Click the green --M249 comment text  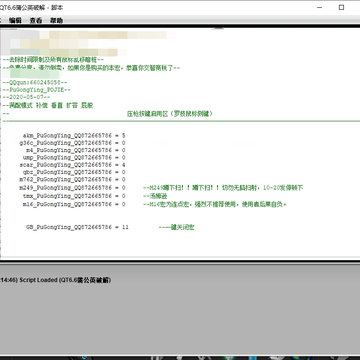(x=223, y=188)
